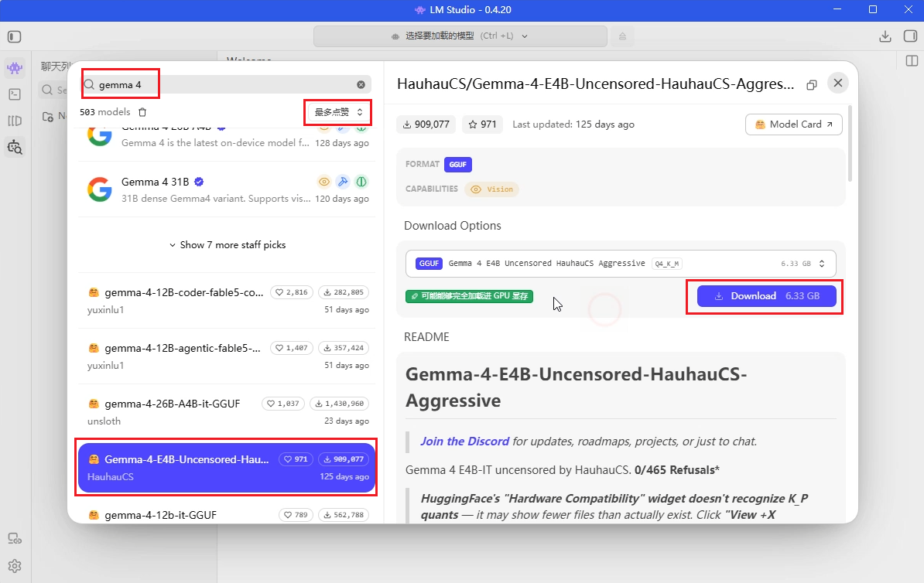
Task: Click the Download Options heading
Action: point(453,226)
